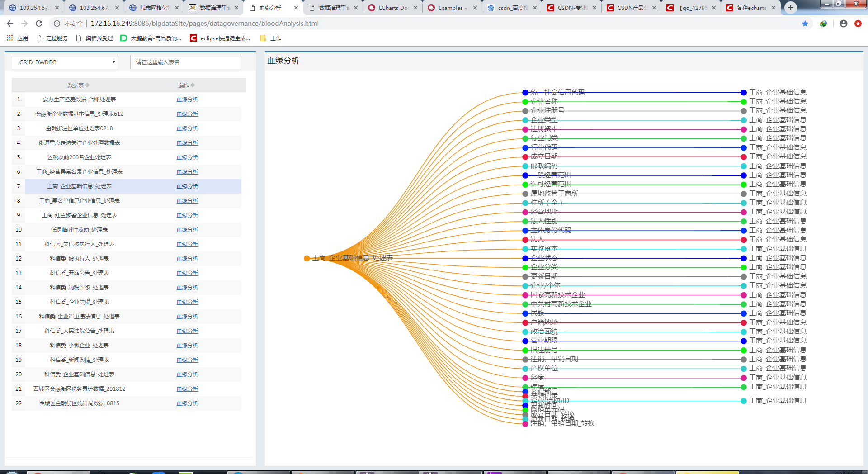868x474 pixels.
Task: Click the 中关村高新技术企业 field label
Action: point(561,304)
